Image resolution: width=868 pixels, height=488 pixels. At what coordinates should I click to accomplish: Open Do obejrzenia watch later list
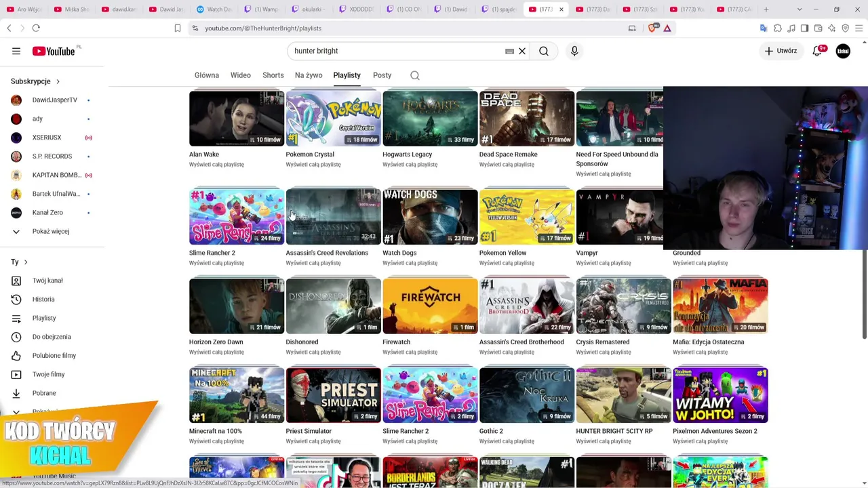tap(52, 337)
